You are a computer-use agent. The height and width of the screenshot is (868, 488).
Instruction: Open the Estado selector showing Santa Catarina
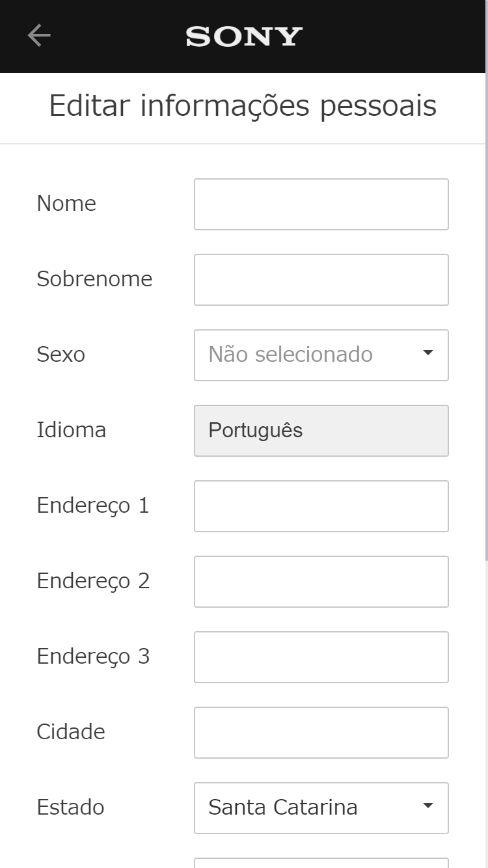click(321, 807)
